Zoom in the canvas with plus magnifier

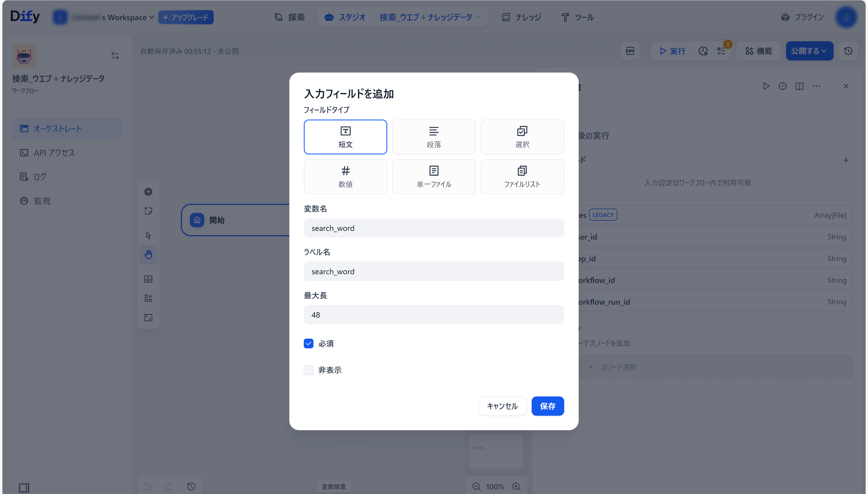[516, 486]
